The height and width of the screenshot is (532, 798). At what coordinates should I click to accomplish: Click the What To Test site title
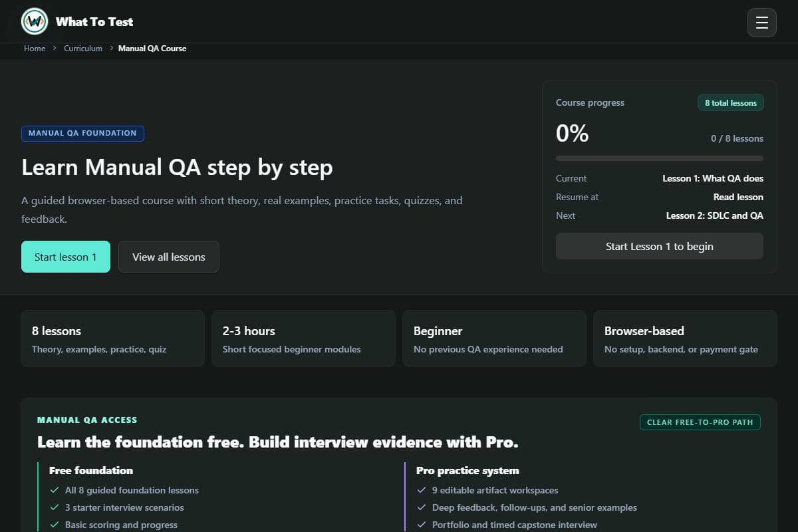tap(94, 22)
